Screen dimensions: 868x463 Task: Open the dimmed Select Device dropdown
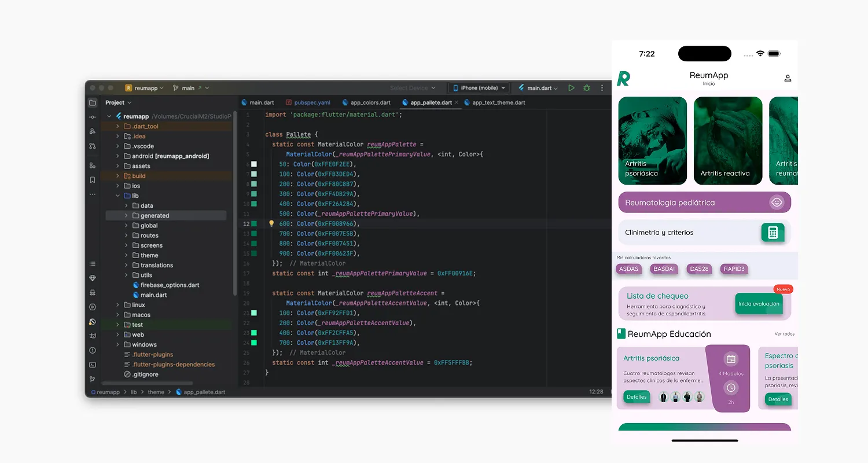[413, 88]
